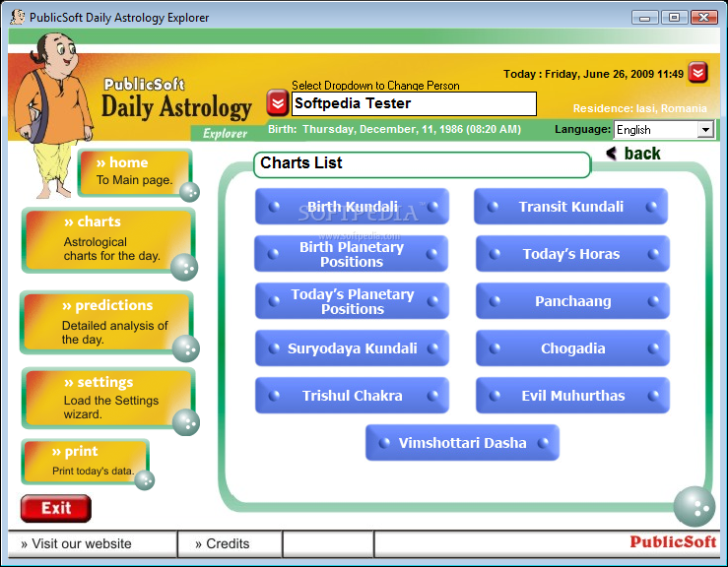The width and height of the screenshot is (728, 567).
Task: Open the predictions section
Action: [106, 323]
